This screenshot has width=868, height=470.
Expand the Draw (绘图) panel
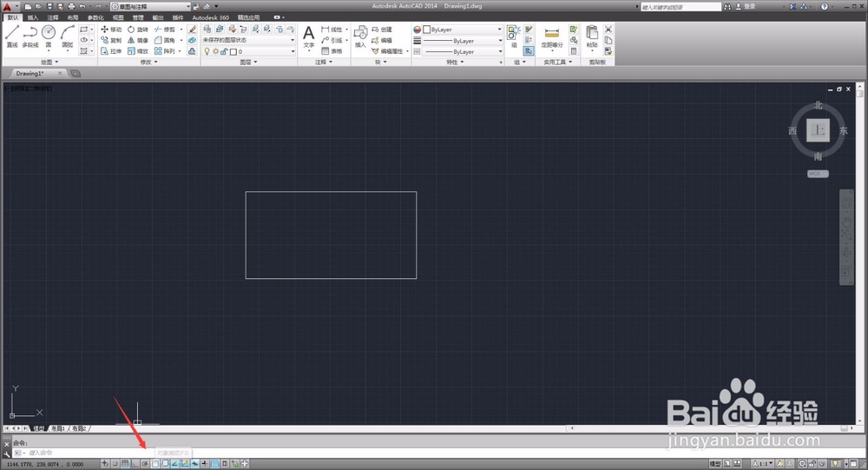click(x=49, y=62)
